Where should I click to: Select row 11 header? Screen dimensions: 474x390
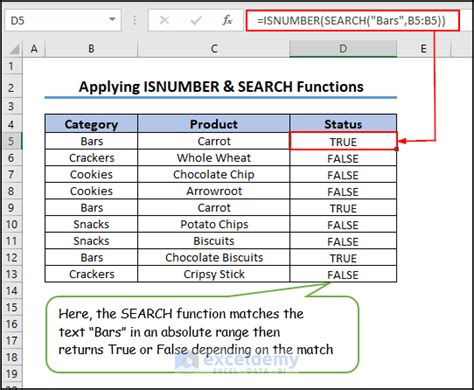pyautogui.click(x=11, y=241)
